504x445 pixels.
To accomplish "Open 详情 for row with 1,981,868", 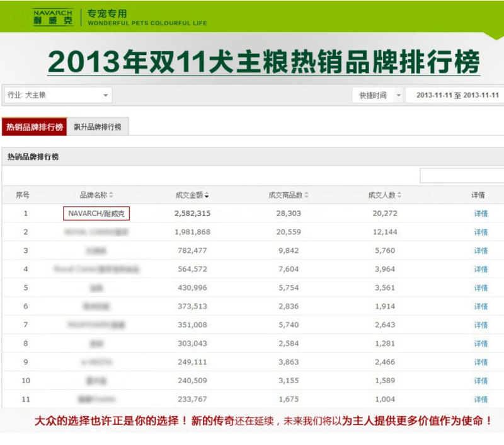I will click(481, 232).
